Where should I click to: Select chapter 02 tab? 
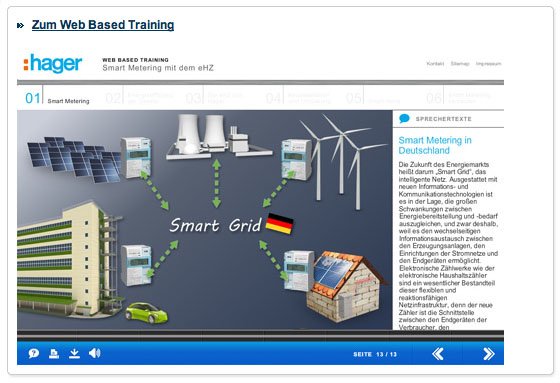[140, 98]
